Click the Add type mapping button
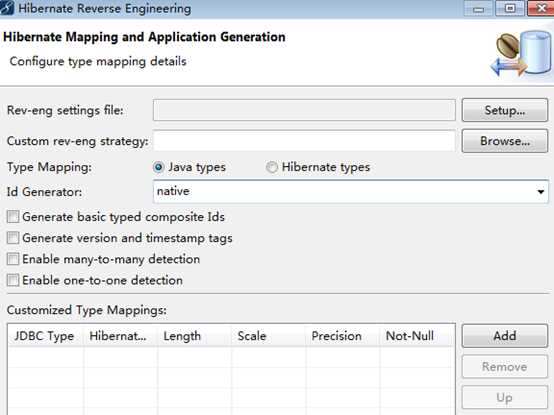The height and width of the screenshot is (415, 554). (505, 336)
